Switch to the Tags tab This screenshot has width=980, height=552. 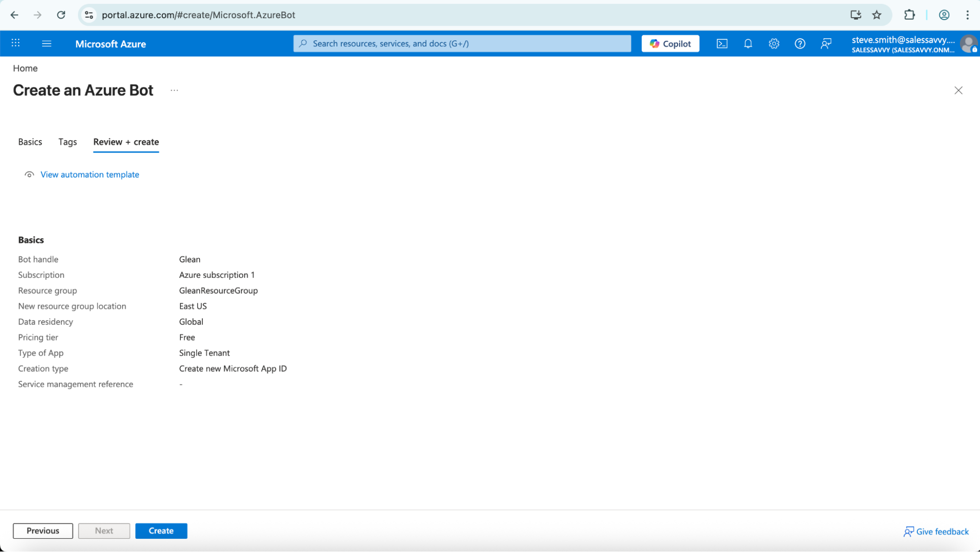68,142
